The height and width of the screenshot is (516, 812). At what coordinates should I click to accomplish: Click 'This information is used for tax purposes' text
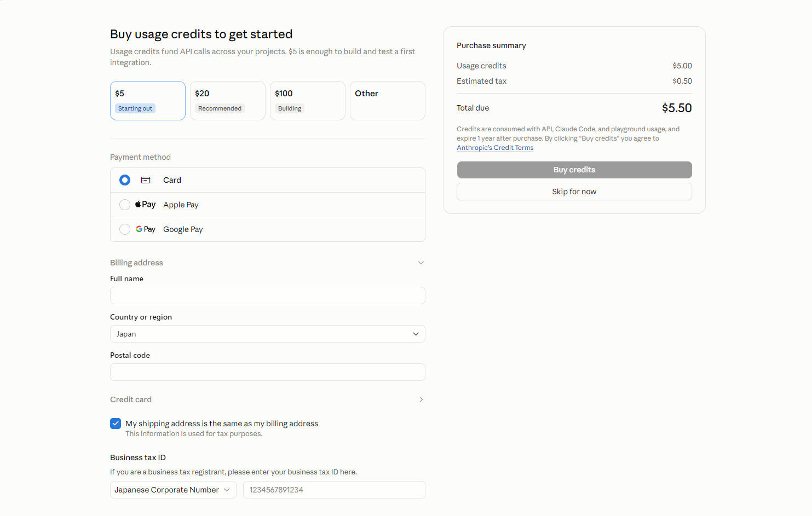(x=194, y=434)
